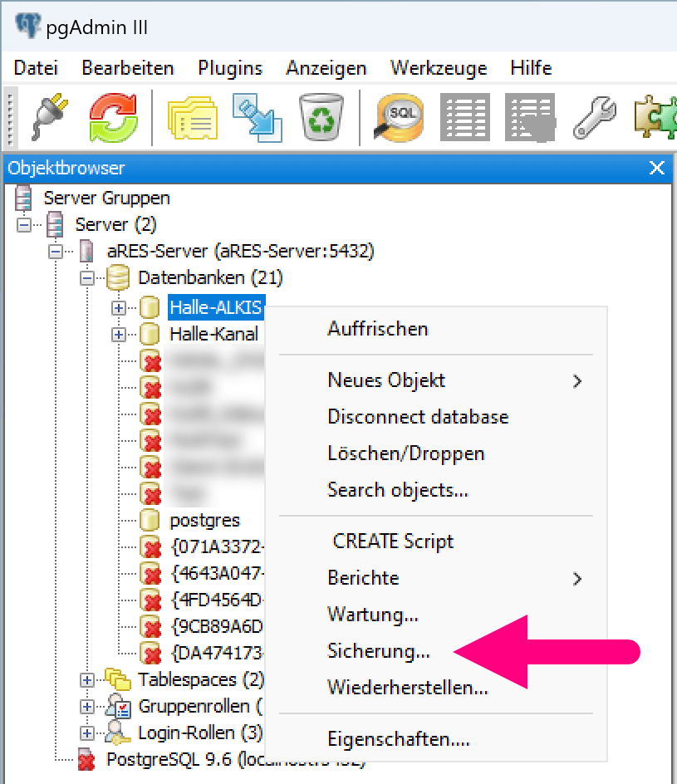The image size is (677, 784).
Task: Collapse the Datenbanken (21) tree node
Action: tap(87, 278)
